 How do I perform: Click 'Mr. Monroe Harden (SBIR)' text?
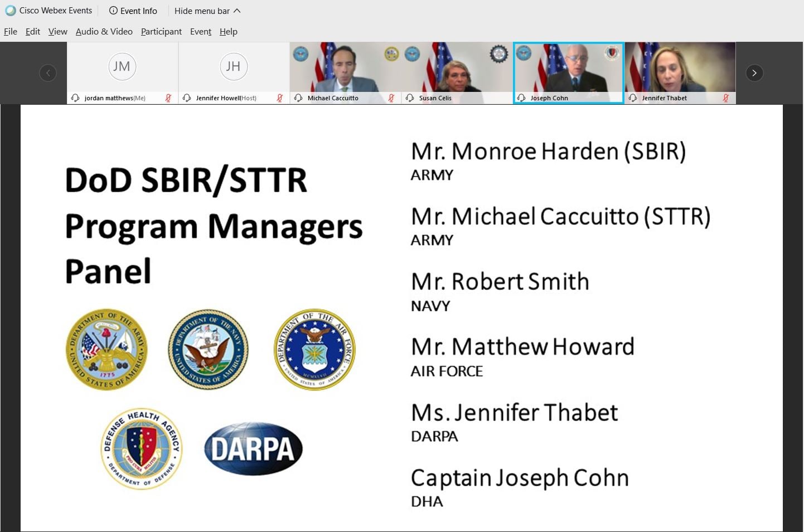[x=548, y=152]
